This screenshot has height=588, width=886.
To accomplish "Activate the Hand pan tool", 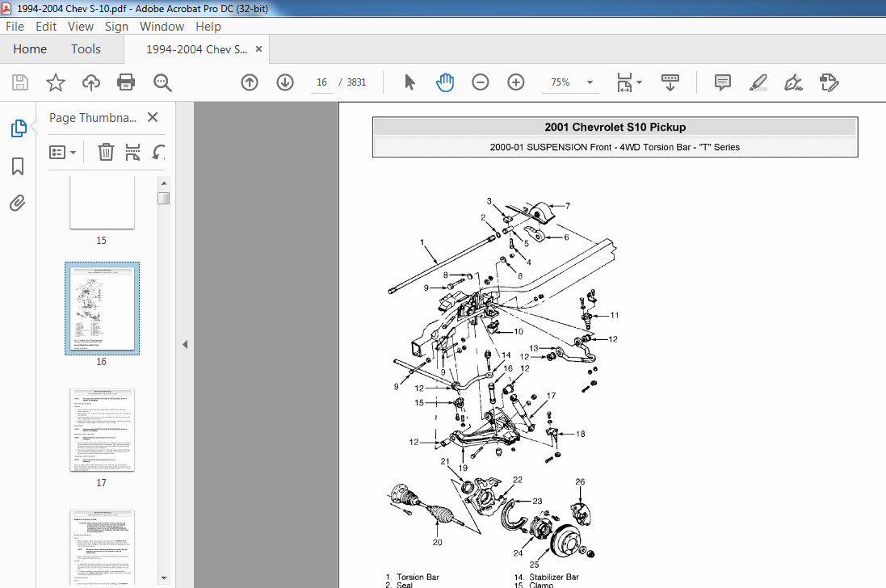I will 445,82.
